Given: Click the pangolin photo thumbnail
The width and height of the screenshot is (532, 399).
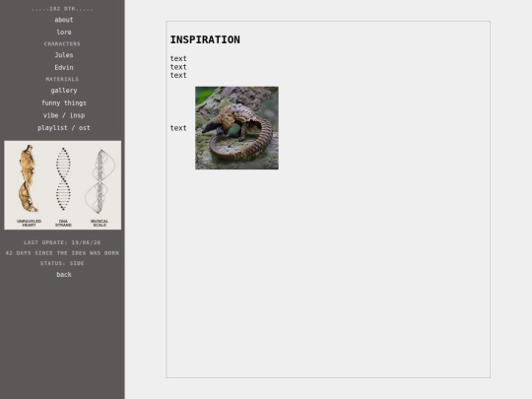Looking at the screenshot, I should click(236, 128).
